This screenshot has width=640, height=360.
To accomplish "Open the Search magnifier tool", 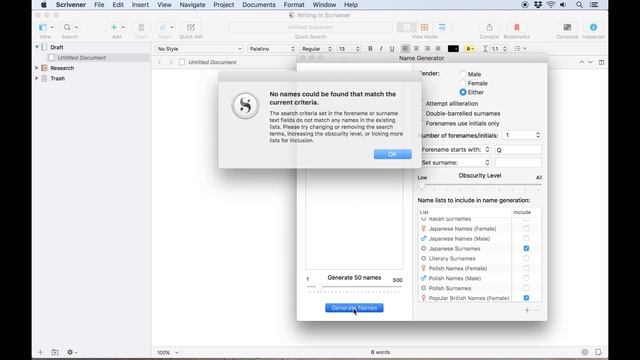I will click(x=67, y=27).
